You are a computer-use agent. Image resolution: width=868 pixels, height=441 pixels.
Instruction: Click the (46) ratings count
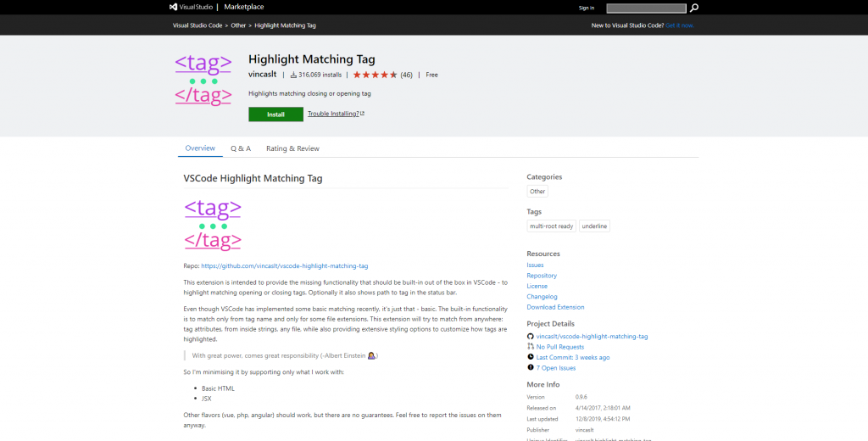[406, 75]
